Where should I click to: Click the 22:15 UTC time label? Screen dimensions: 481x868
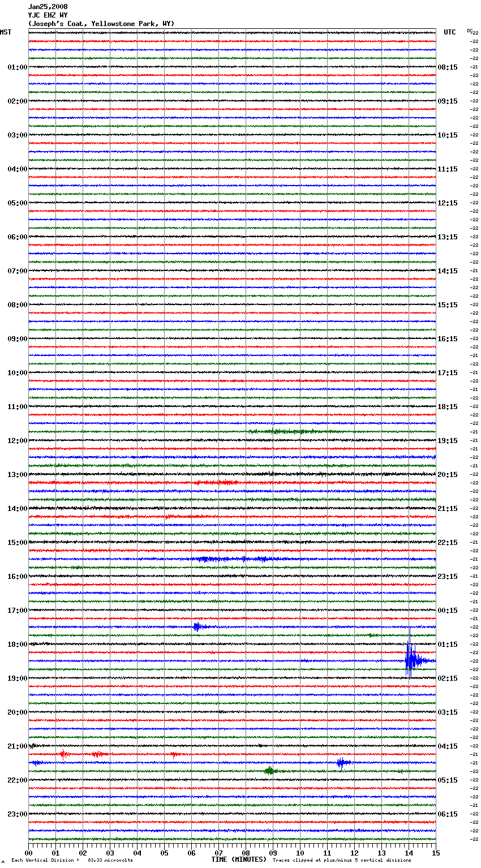point(448,543)
